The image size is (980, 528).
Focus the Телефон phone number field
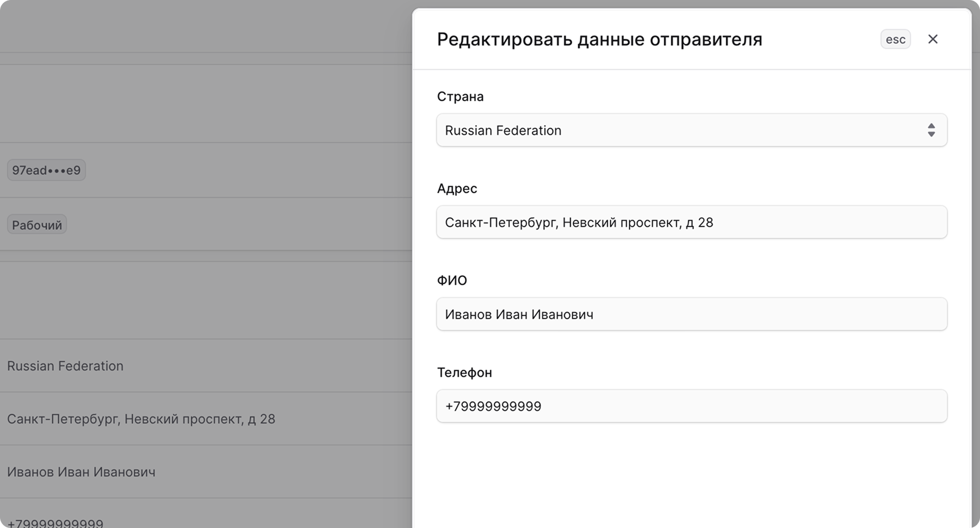point(691,406)
